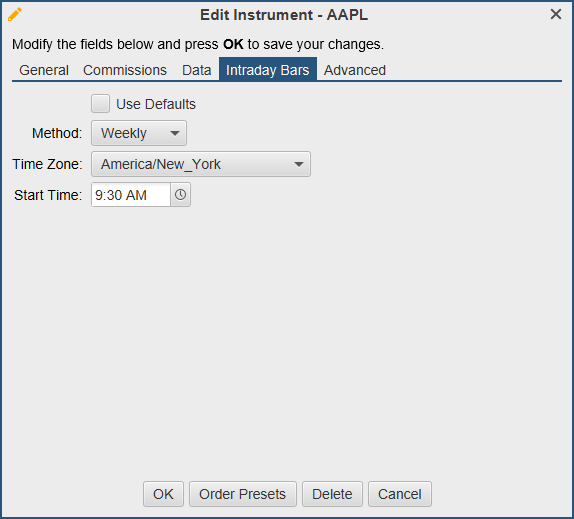Enable the Use Defaults checkbox
The width and height of the screenshot is (574, 519).
click(x=100, y=104)
